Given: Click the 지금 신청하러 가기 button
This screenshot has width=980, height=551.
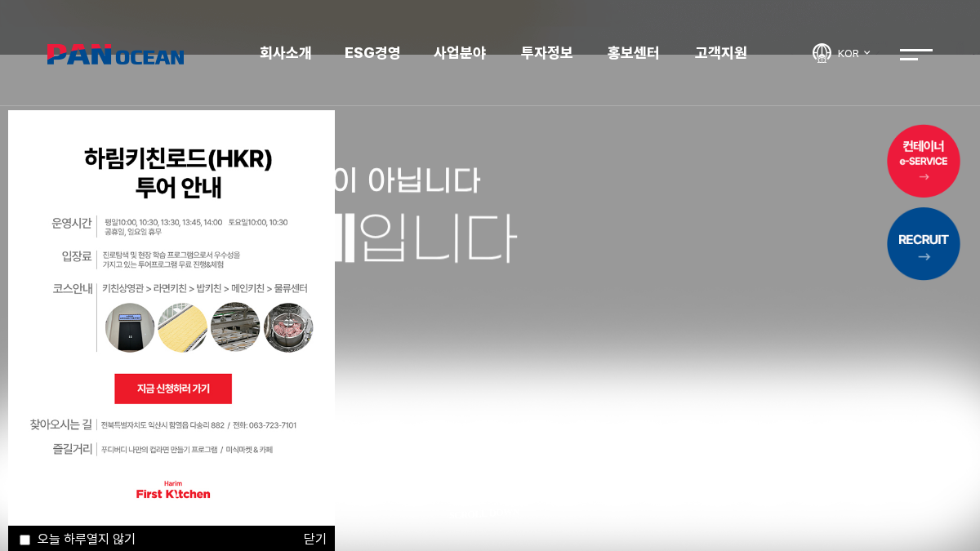Looking at the screenshot, I should click(x=173, y=389).
